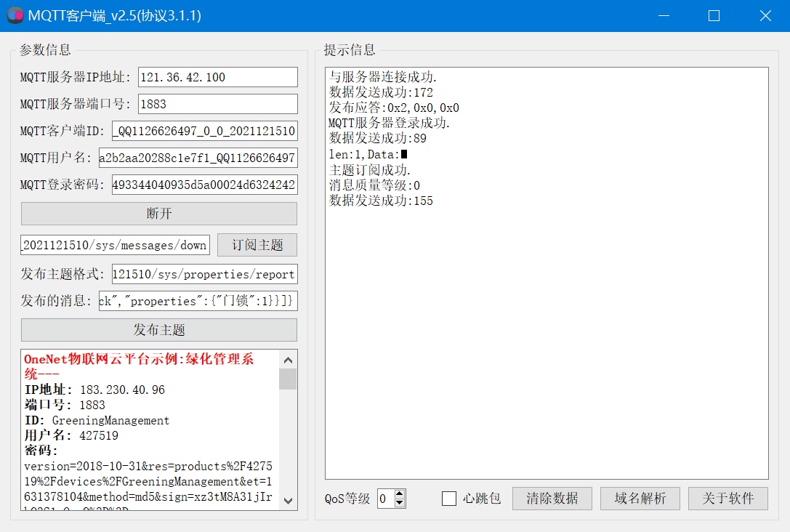Click the 订阅主题 subscribe button
790x532 pixels.
point(257,245)
